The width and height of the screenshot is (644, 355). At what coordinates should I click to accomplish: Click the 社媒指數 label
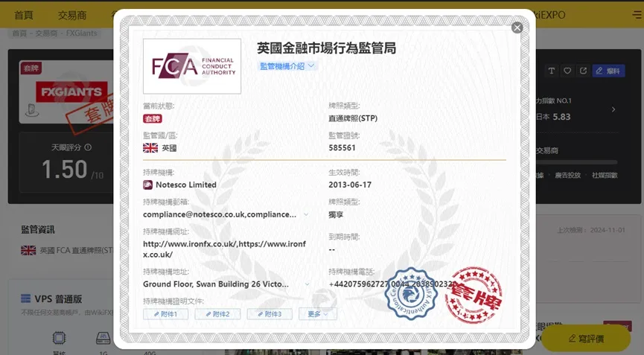[x=605, y=175]
